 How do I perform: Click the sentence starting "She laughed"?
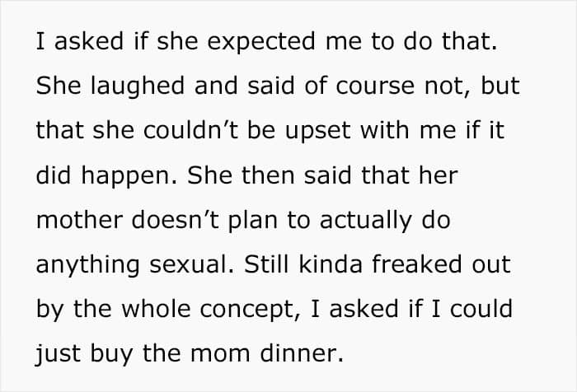click(x=278, y=130)
